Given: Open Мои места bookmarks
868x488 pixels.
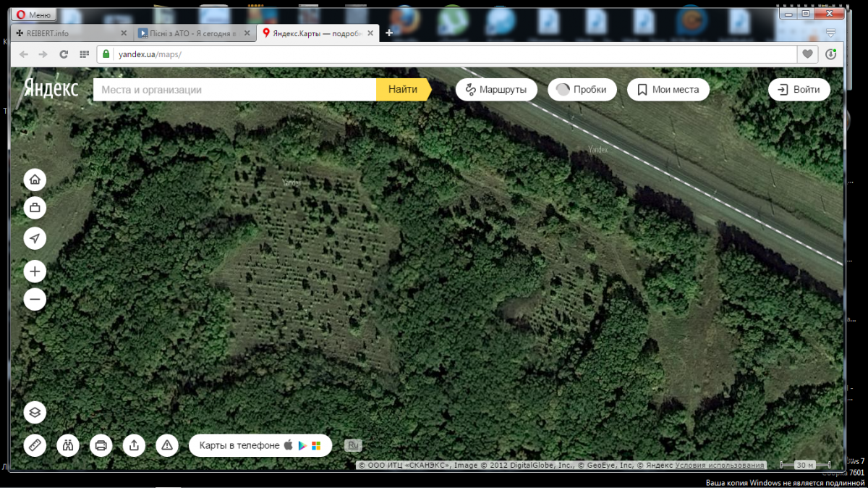Looking at the screenshot, I should 668,90.
